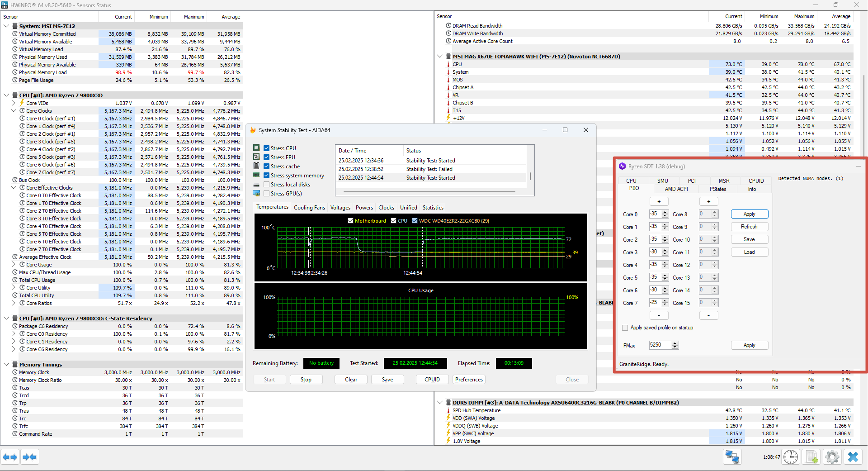Viewport: 868px width, 471px height.
Task: Open AIDA64 Preferences
Action: tap(469, 380)
